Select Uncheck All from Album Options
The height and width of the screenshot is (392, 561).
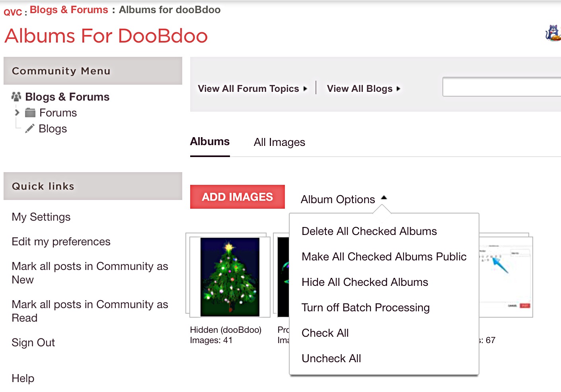click(331, 358)
